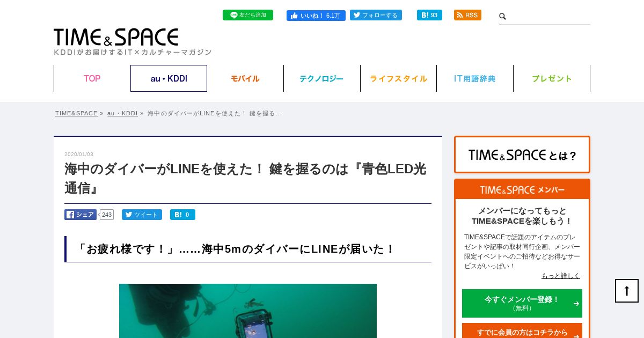Go to the モバイル menu tab
This screenshot has height=338, width=644.
click(x=245, y=78)
